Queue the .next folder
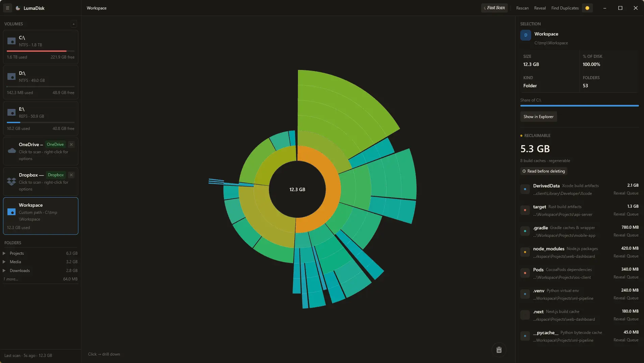The image size is (644, 363). 633,319
